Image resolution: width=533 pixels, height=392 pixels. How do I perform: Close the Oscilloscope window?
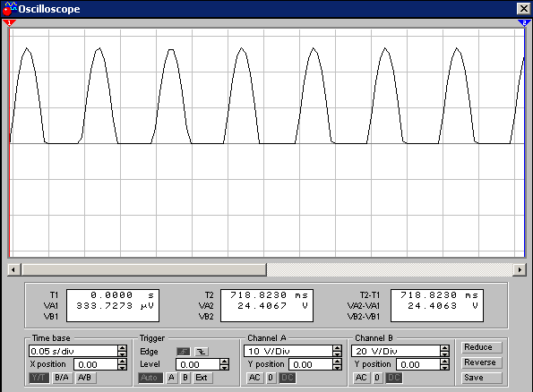tap(523, 8)
